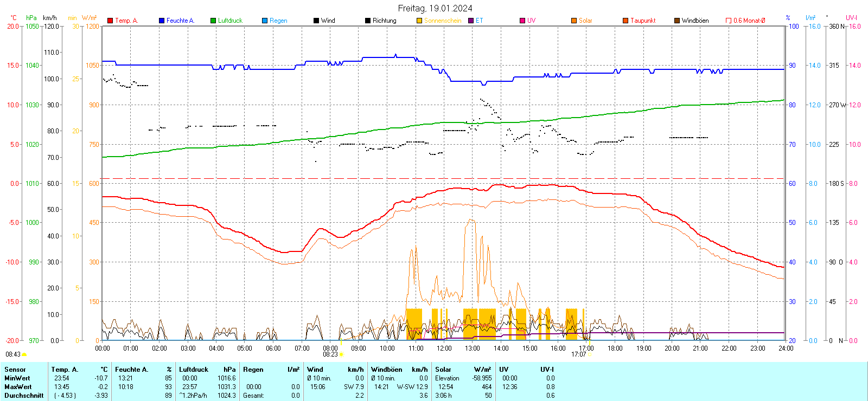Screen dimensions: 868x401
Task: Select the Regen legend marker
Action: [265, 21]
